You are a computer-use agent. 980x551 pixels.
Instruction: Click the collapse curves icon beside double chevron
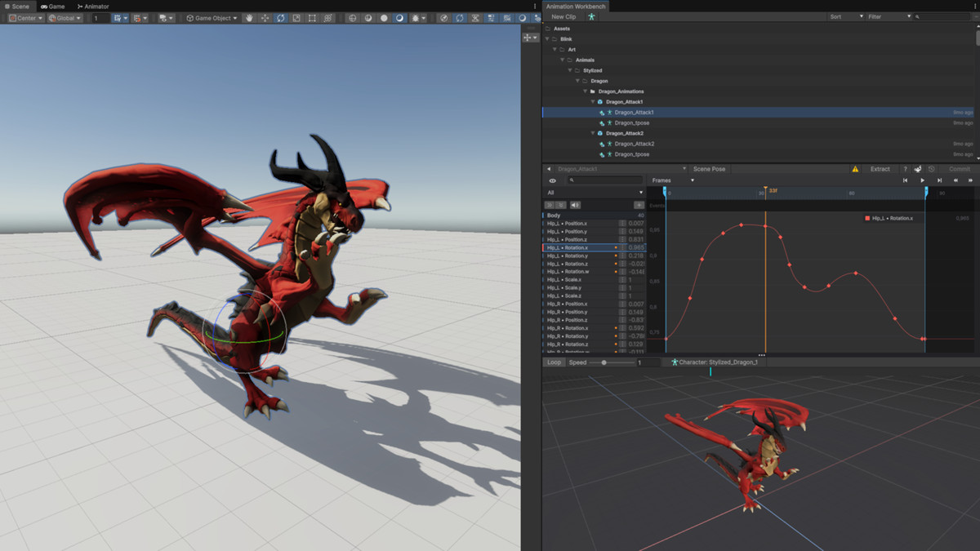point(561,205)
